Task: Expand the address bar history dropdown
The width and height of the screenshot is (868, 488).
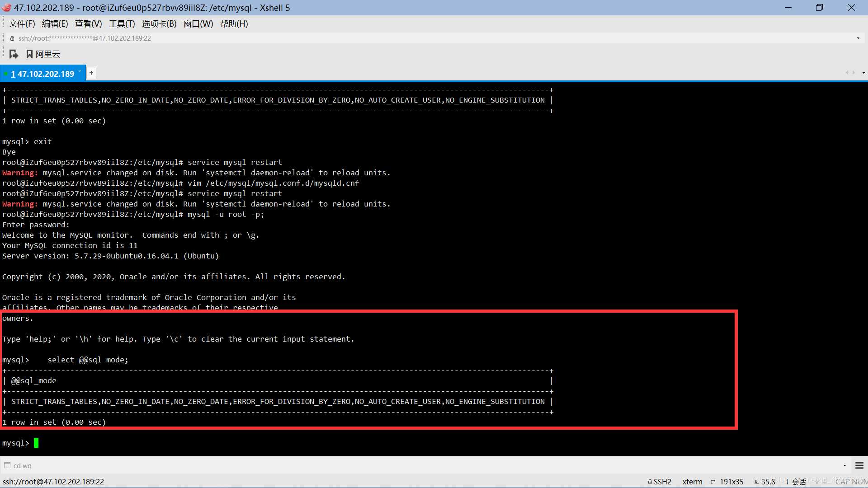Action: click(858, 38)
